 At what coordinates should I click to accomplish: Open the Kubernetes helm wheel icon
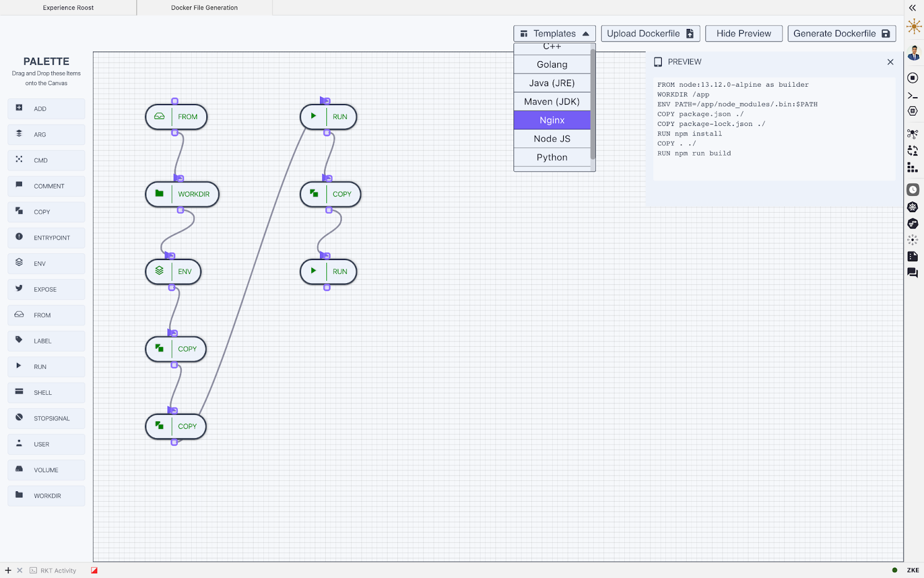click(x=912, y=207)
